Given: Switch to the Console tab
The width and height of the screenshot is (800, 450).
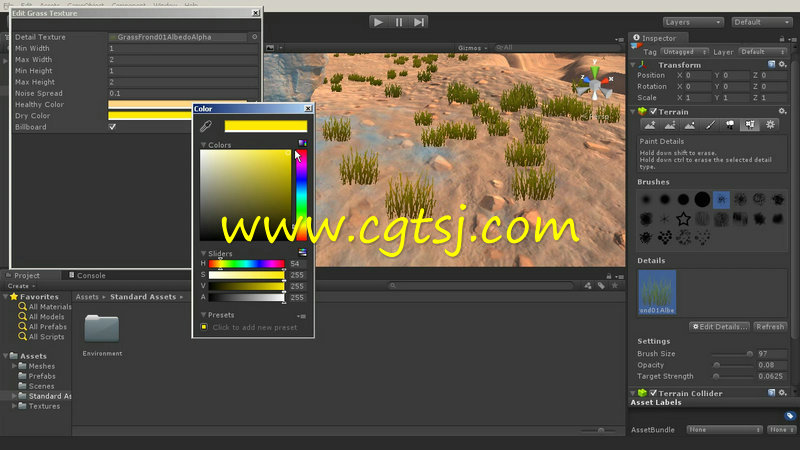Looking at the screenshot, I should [x=87, y=275].
